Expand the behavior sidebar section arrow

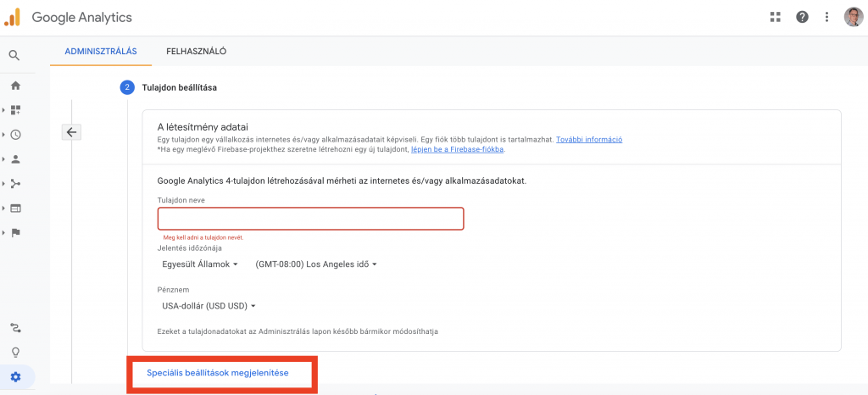[x=4, y=208]
